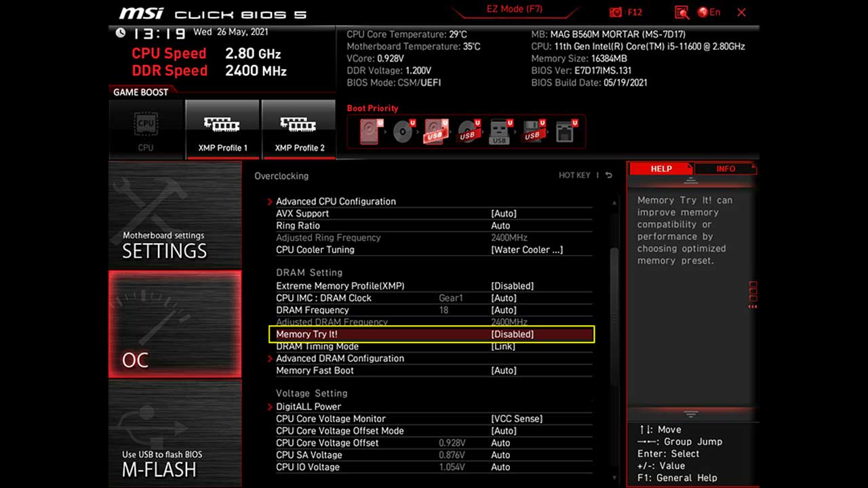Open CPU Core Voltage Monitor [VCC Sense] value
The height and width of the screenshot is (488, 868).
pos(517,419)
